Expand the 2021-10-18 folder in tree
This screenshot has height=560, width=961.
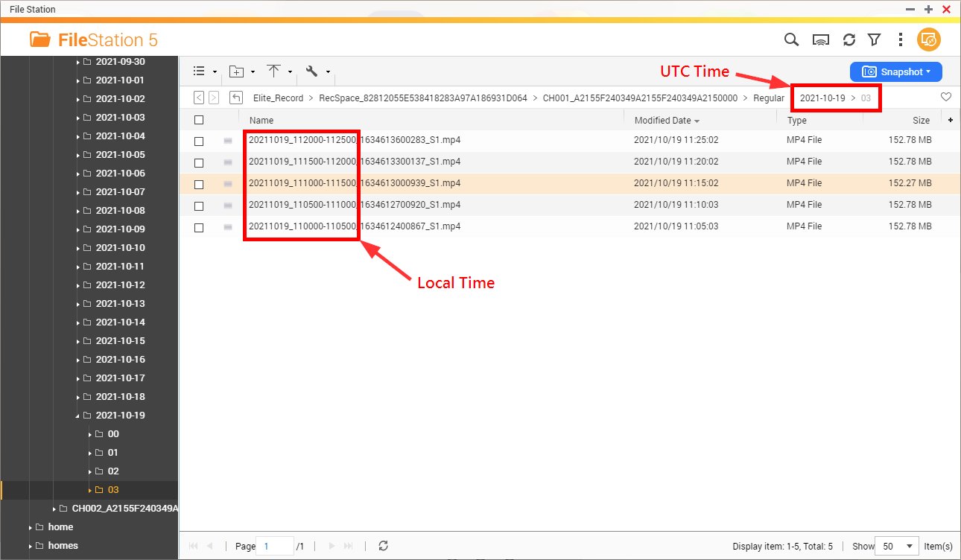tap(78, 397)
